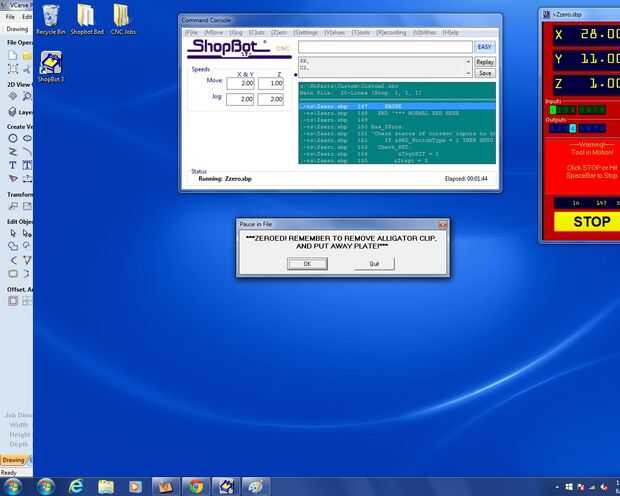Viewport: 620px width, 496px height.
Task: Open Internet Explorer from the taskbar
Action: point(76,487)
